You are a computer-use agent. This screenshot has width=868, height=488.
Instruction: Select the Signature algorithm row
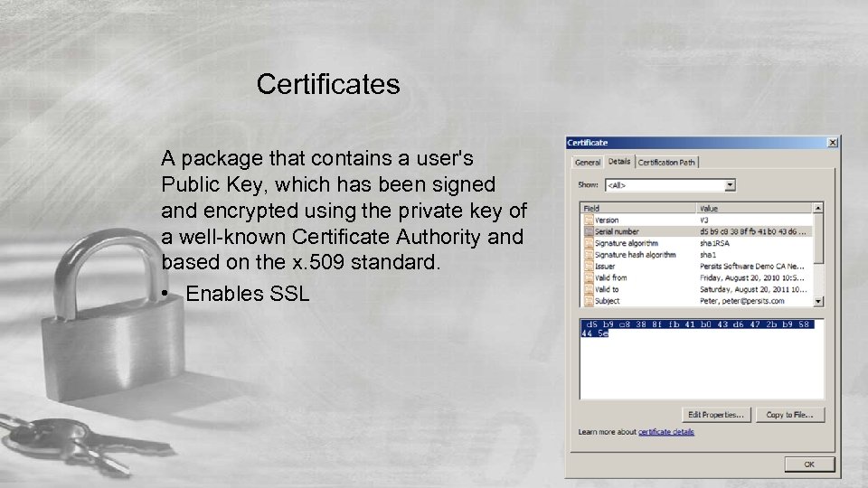coord(697,243)
